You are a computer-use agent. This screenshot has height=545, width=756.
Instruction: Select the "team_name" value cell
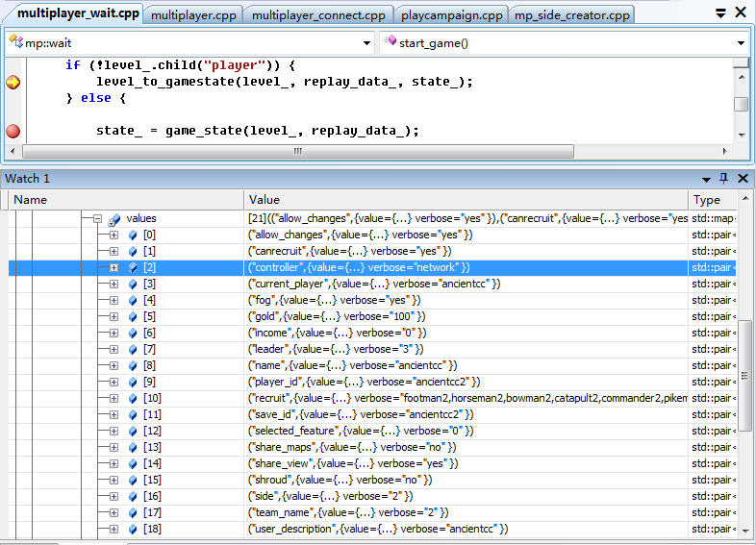pos(466,513)
